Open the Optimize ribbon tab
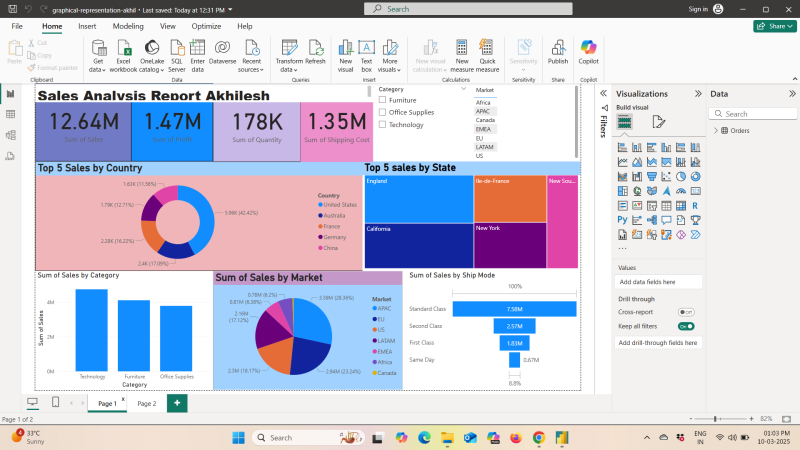The height and width of the screenshot is (450, 800). pyautogui.click(x=206, y=26)
